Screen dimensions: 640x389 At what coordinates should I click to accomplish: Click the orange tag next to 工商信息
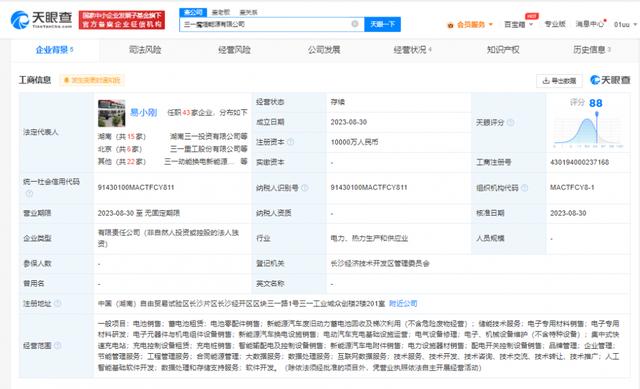click(92, 80)
